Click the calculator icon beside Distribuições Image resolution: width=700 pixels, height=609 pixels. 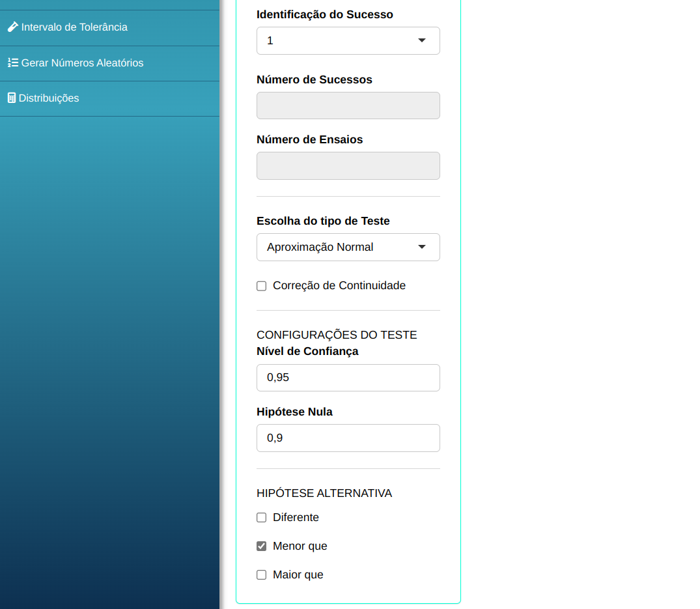tap(11, 98)
